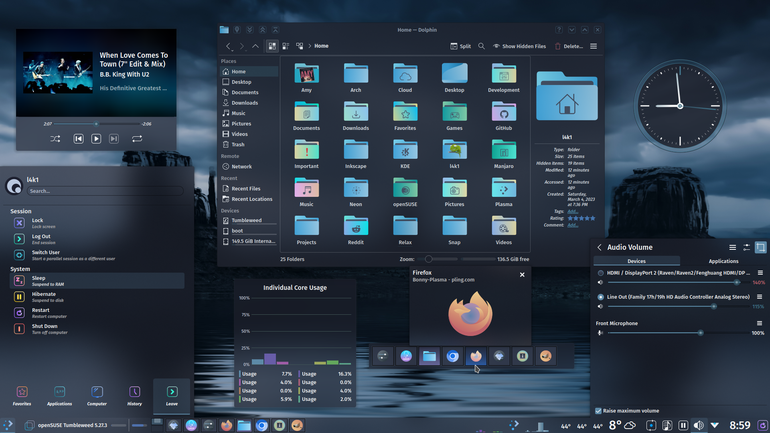Click the Firefox icon in the task switcher
Image resolution: width=770 pixels, height=433 pixels.
point(476,356)
